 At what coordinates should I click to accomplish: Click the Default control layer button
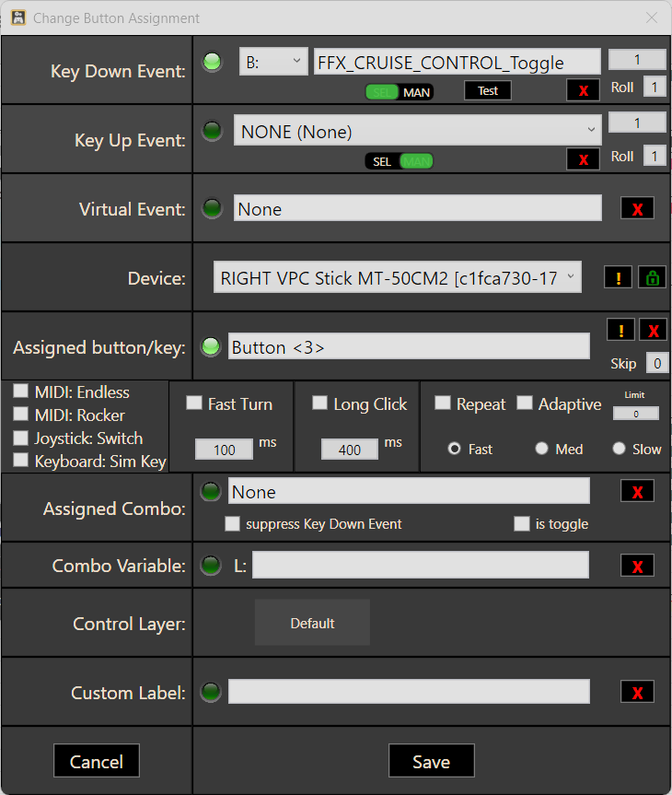click(312, 623)
